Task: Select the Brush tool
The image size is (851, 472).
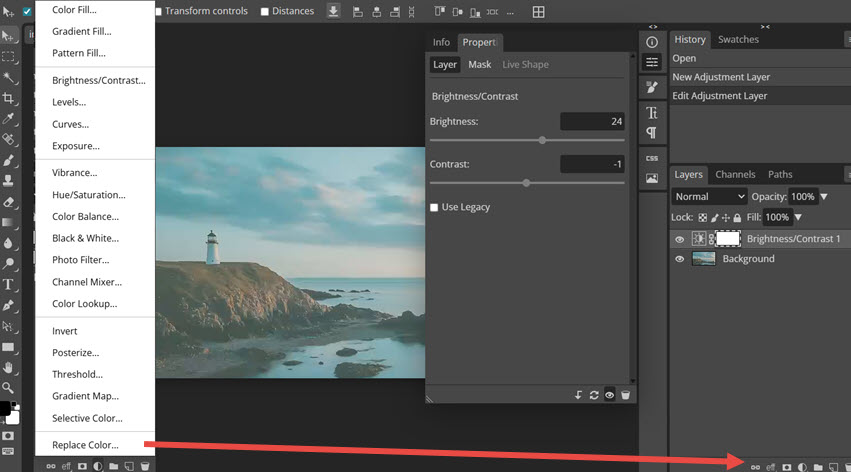Action: (8, 161)
